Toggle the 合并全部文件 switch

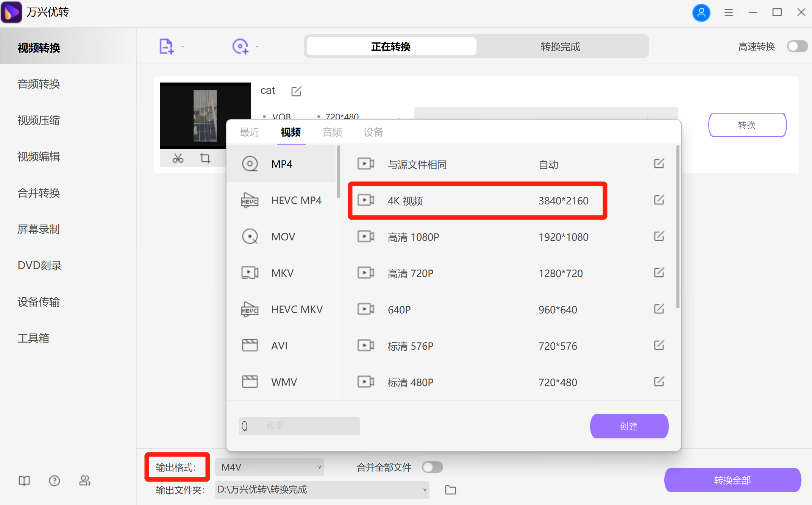coord(432,467)
